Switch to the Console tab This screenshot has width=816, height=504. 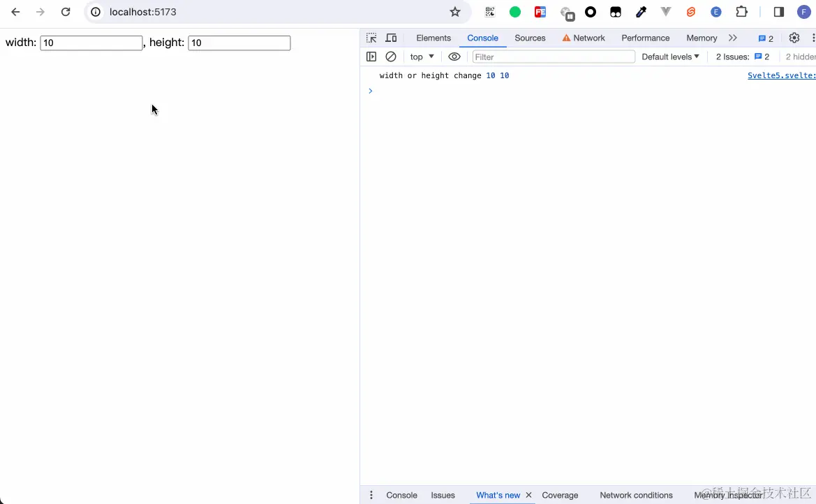click(x=482, y=38)
